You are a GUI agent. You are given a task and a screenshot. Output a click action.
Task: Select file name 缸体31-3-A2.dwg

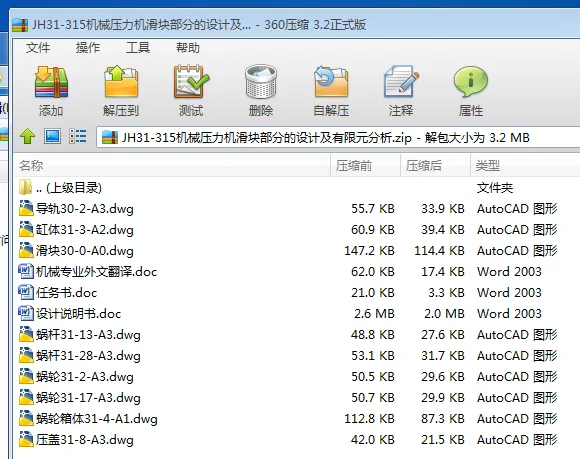(84, 230)
